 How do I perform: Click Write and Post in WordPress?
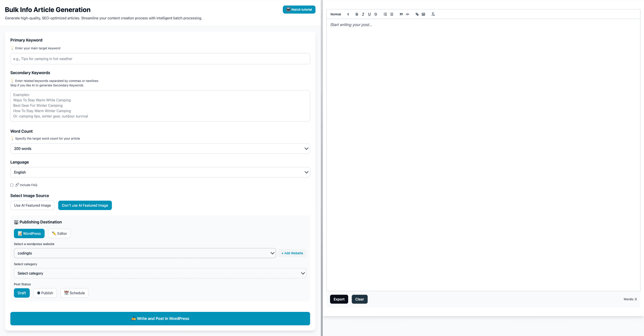click(160, 319)
